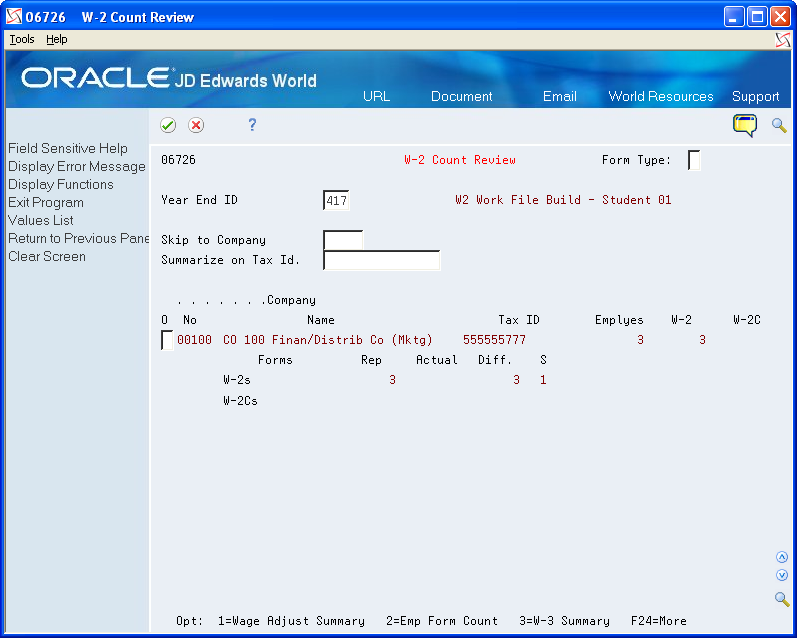Open World Resources link
Image resolution: width=797 pixels, height=638 pixels.
(661, 96)
